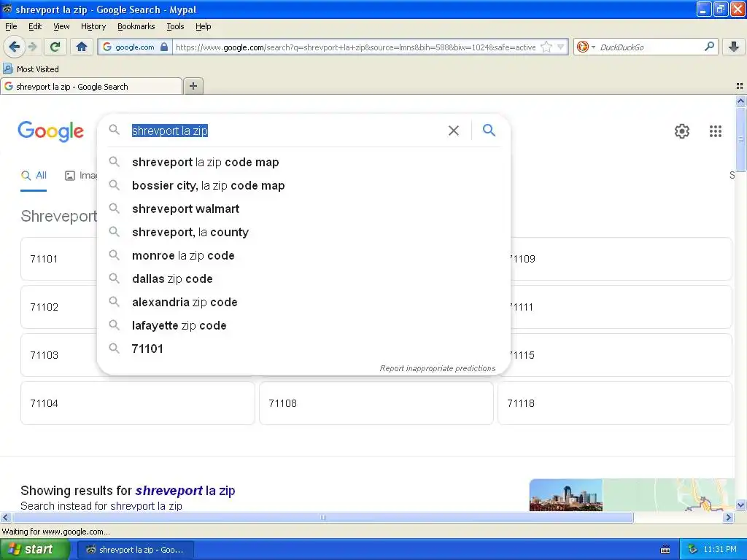Viewport: 747px width, 560px height.
Task: Open the History menu
Action: 93,26
